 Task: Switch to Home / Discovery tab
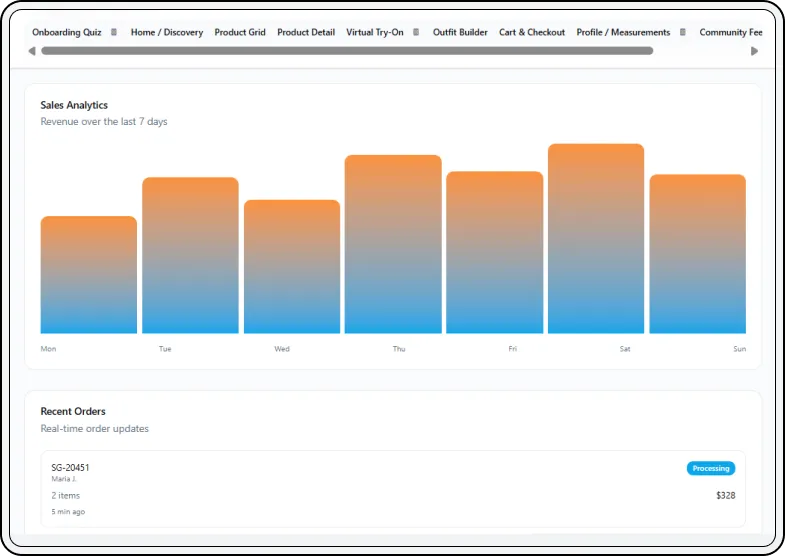pos(166,32)
